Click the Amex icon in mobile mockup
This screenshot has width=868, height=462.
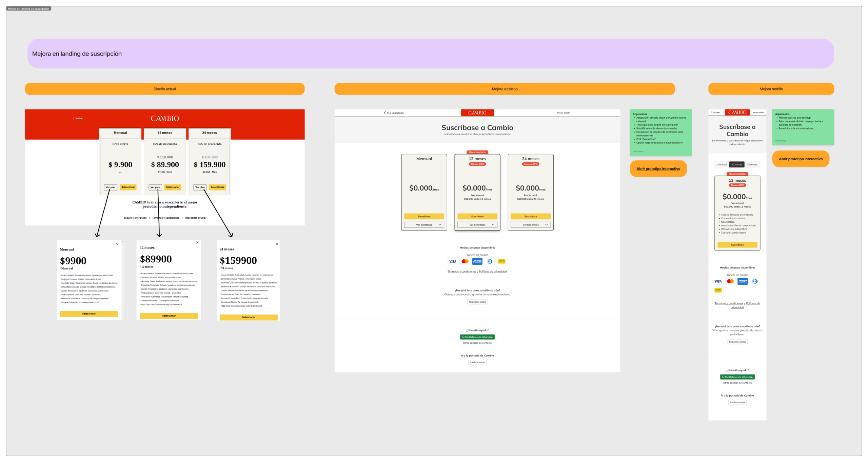(x=743, y=281)
